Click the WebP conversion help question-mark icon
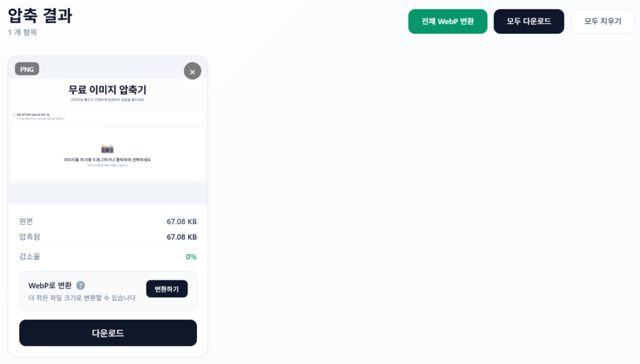Screen dimensions: 640x364 click(x=81, y=285)
